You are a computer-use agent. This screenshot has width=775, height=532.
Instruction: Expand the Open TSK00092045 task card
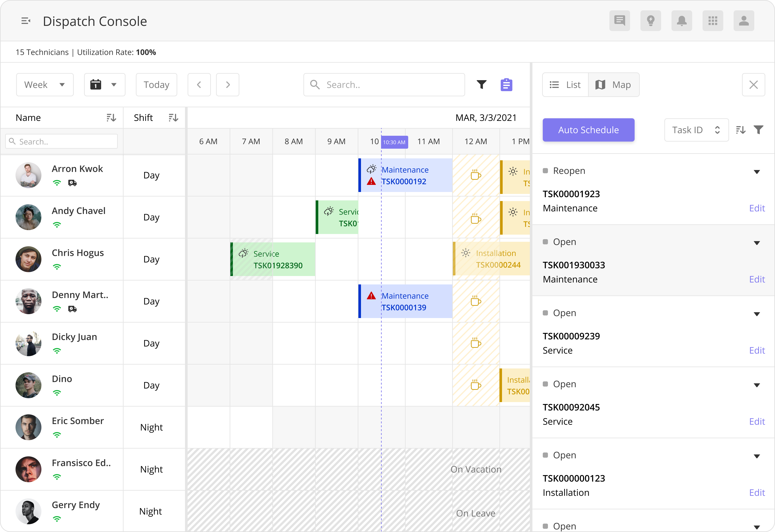point(757,385)
